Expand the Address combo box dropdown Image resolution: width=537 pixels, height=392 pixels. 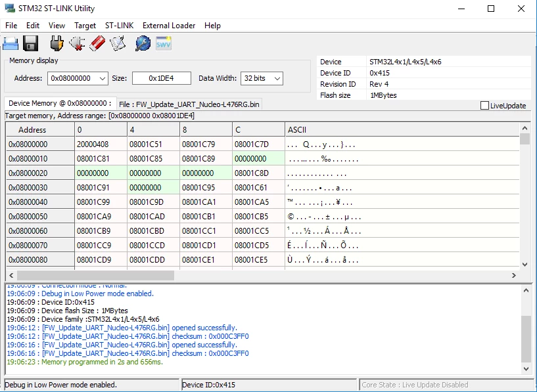102,78
